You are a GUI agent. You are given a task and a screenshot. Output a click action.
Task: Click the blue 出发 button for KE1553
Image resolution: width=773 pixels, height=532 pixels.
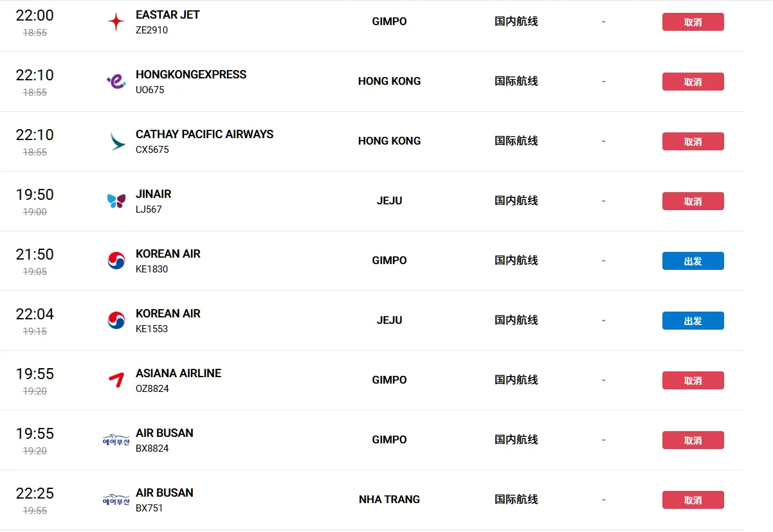coord(693,321)
